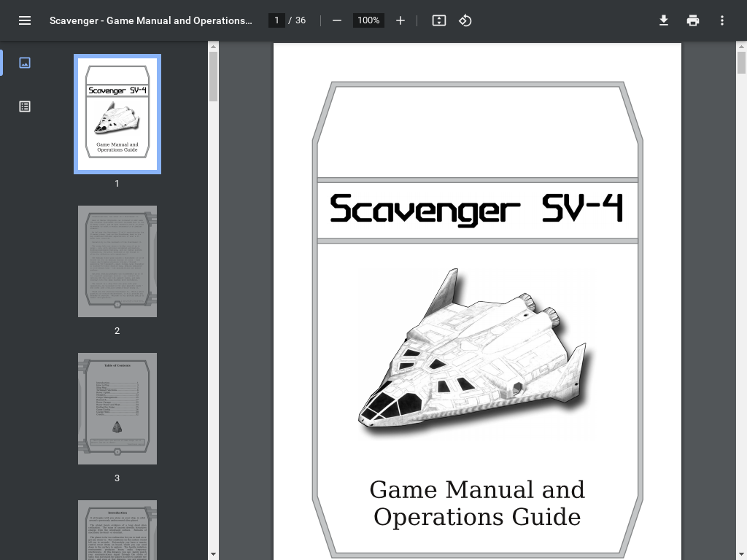Image resolution: width=747 pixels, height=560 pixels.
Task: Print the Scavenger manual
Action: point(693,20)
